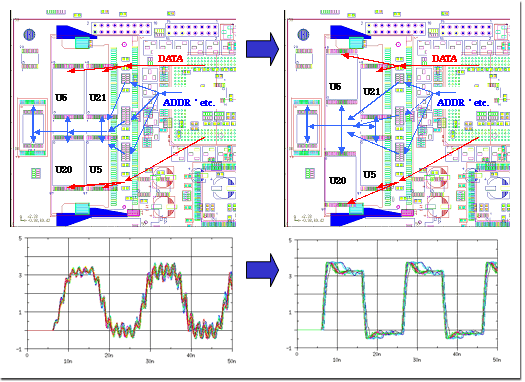525x382 pixels.
Task: Click the red DATA label in left layout
Action: coord(170,59)
